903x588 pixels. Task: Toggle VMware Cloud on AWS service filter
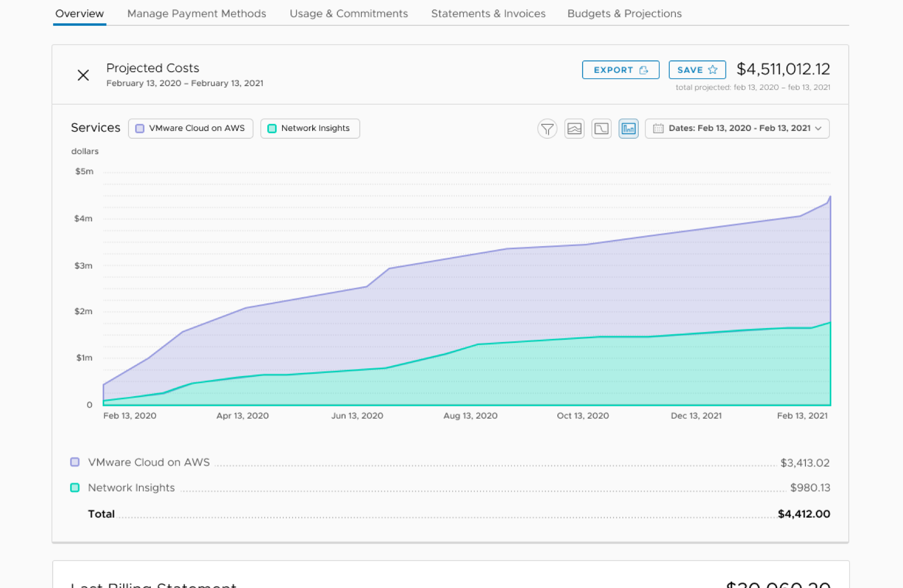190,128
